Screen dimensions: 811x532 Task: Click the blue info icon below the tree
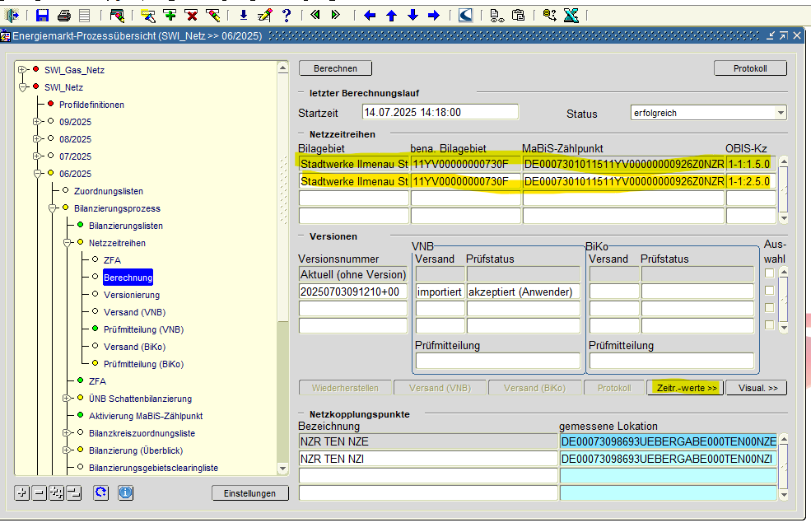(125, 492)
